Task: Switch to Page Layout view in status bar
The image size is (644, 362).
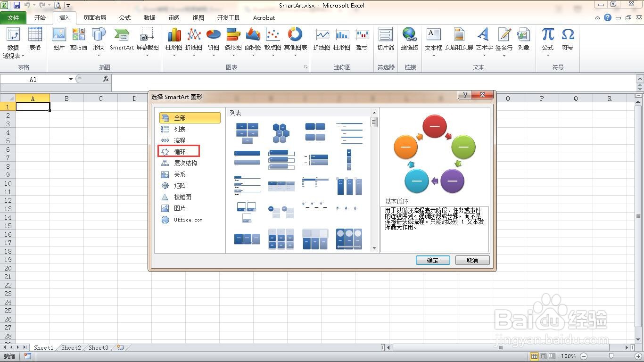Action: 543,356
